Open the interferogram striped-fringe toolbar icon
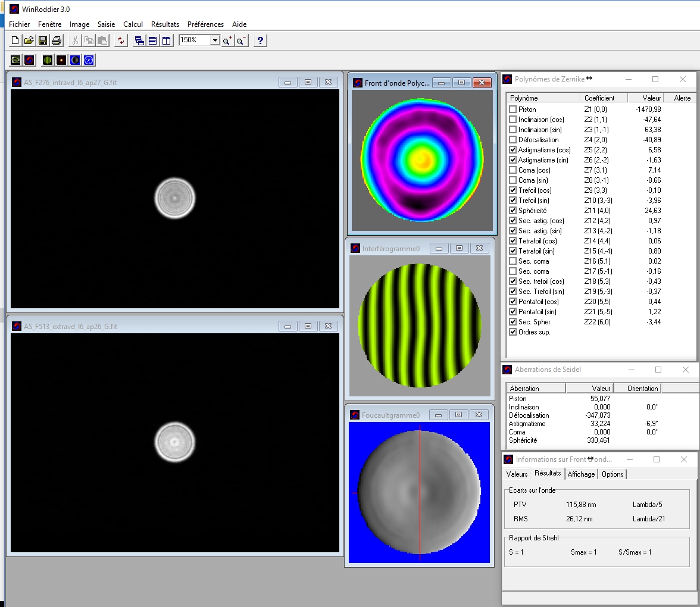 [47, 60]
